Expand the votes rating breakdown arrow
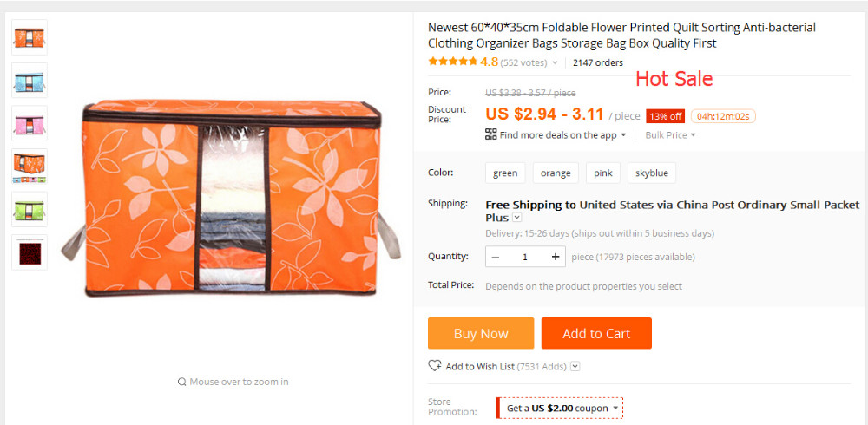This screenshot has width=868, height=425. tap(555, 62)
